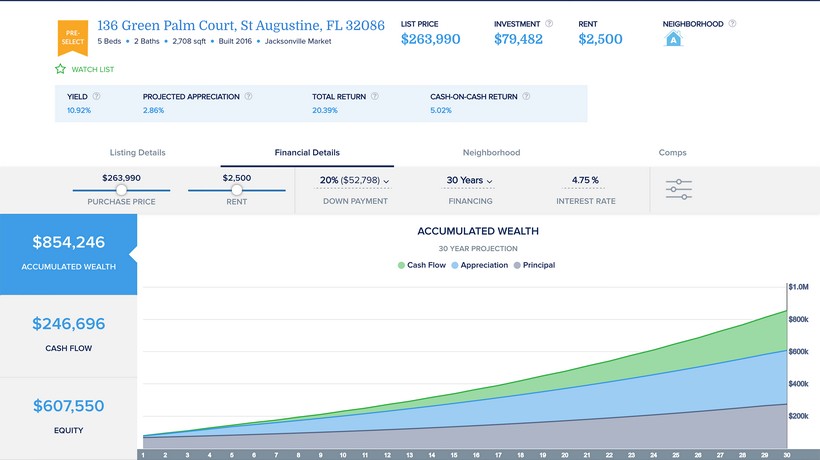This screenshot has height=460, width=820.
Task: Select the Equity $607,550 panel
Action: [x=68, y=416]
